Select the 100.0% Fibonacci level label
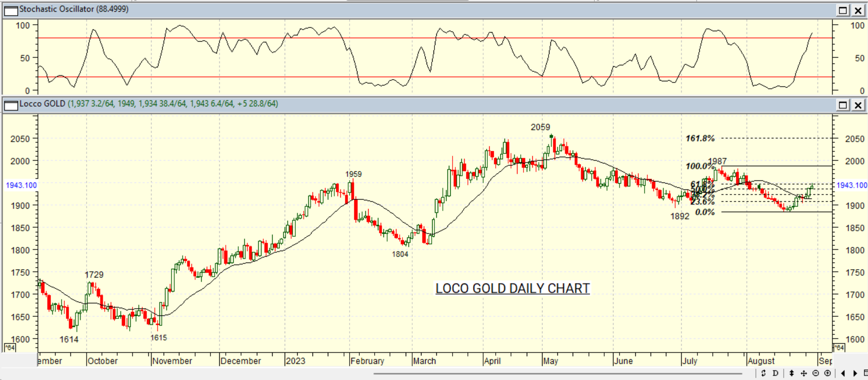 coord(700,166)
